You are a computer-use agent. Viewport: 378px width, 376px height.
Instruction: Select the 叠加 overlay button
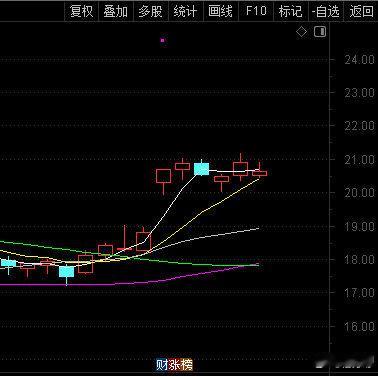click(x=115, y=11)
